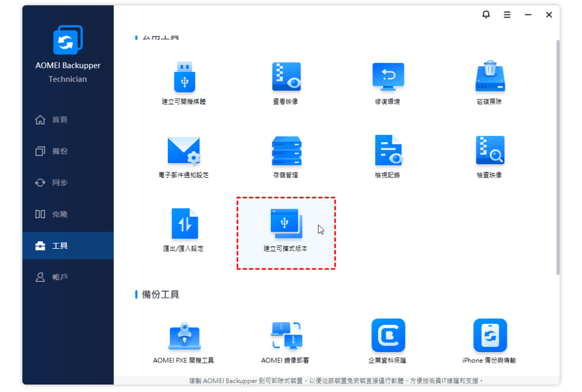582x392 pixels.
Task: Click the 備份工具 section heading
Action: (160, 295)
